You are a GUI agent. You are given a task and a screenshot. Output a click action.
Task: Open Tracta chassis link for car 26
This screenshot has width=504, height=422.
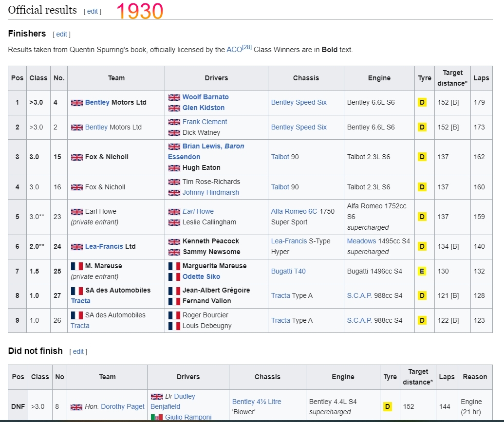[280, 320]
